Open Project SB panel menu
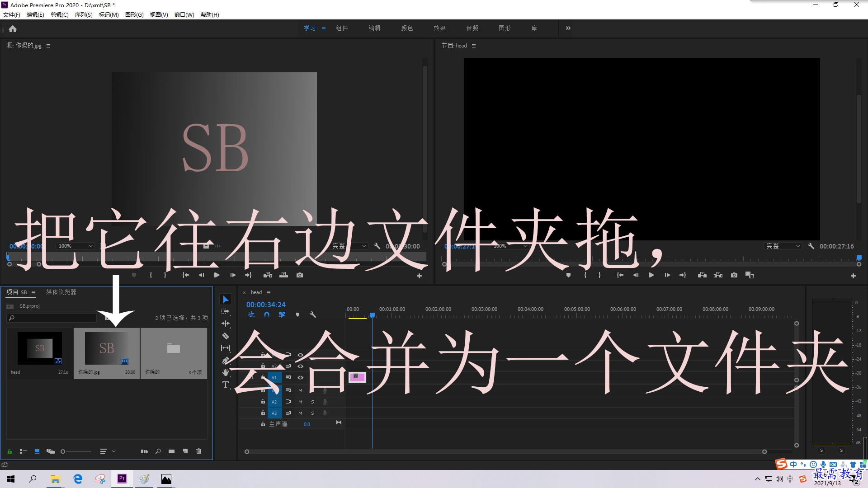 33,292
